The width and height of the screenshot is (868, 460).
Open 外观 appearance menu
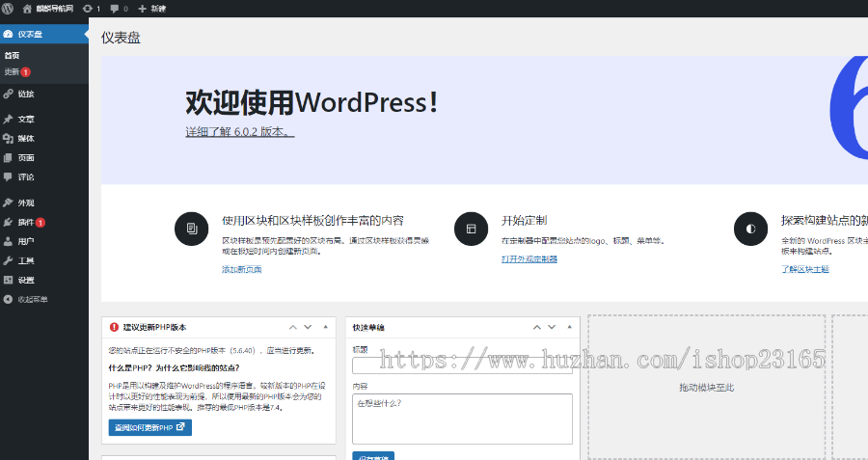(44, 203)
